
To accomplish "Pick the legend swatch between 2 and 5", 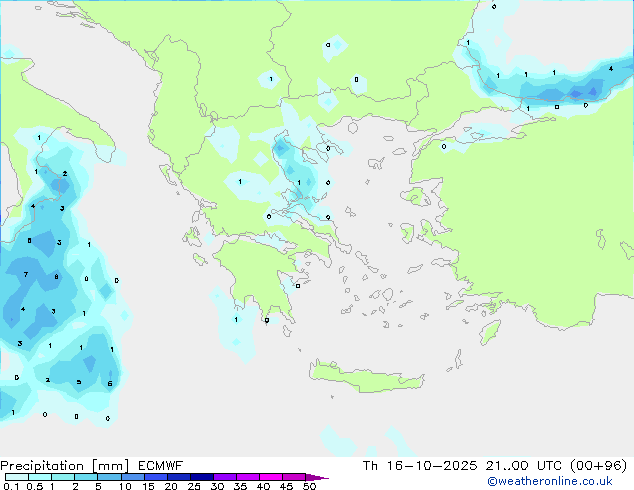I will 86,477.
